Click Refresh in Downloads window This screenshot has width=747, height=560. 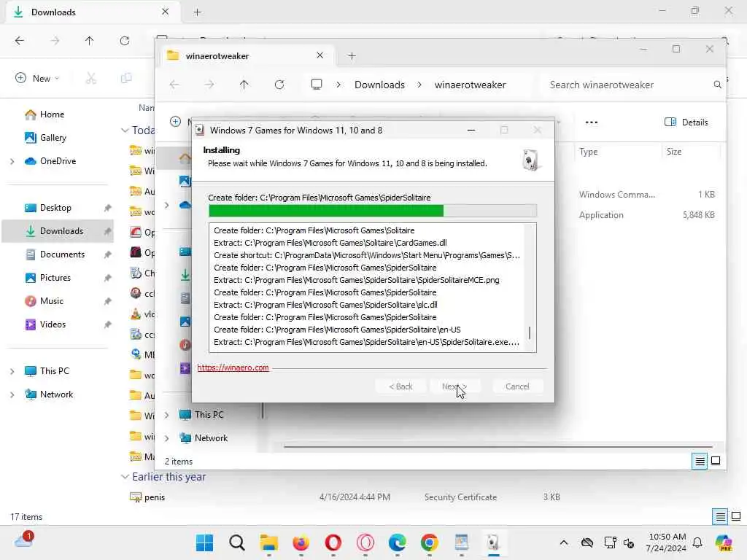(x=125, y=41)
